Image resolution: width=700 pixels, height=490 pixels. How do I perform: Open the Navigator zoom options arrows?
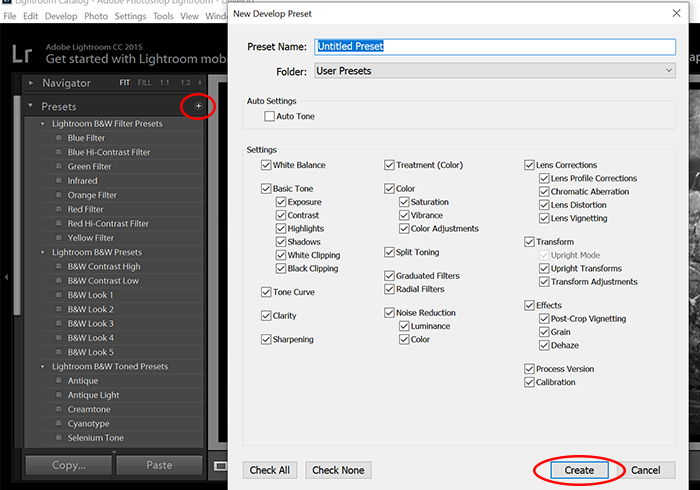(x=200, y=83)
